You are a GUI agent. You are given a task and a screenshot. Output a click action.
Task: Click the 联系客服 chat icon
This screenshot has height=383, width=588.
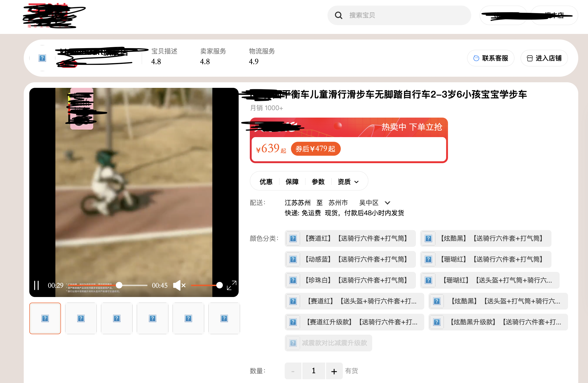(476, 58)
